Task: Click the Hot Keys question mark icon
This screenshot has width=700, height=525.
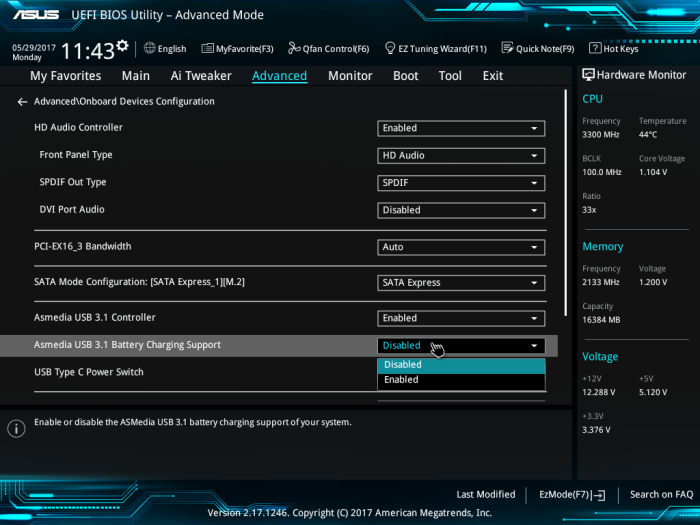Action: click(595, 48)
